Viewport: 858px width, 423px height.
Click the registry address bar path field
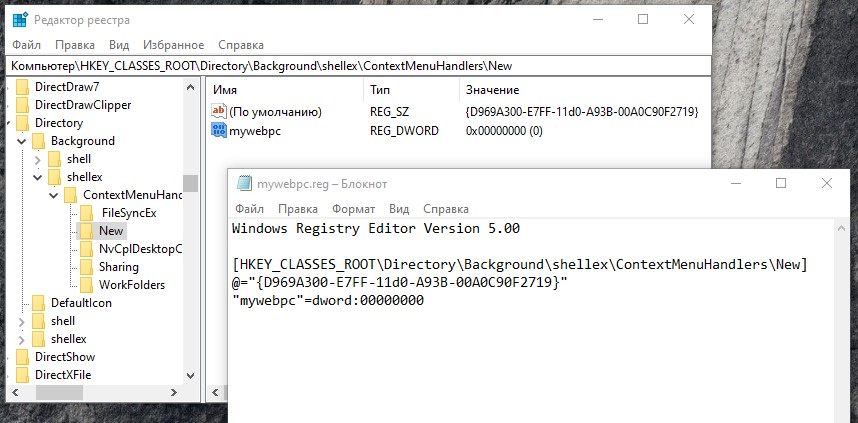click(x=358, y=66)
